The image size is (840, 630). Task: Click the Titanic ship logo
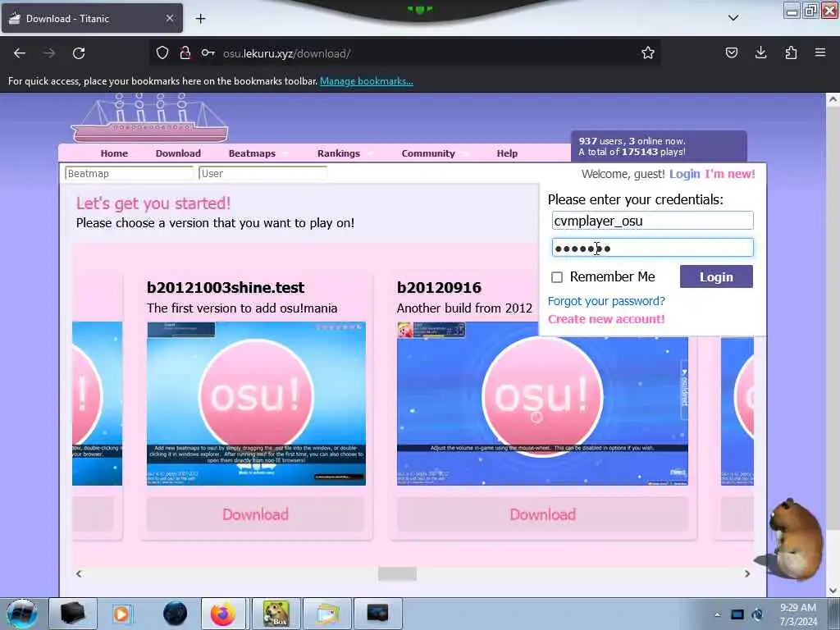point(150,118)
